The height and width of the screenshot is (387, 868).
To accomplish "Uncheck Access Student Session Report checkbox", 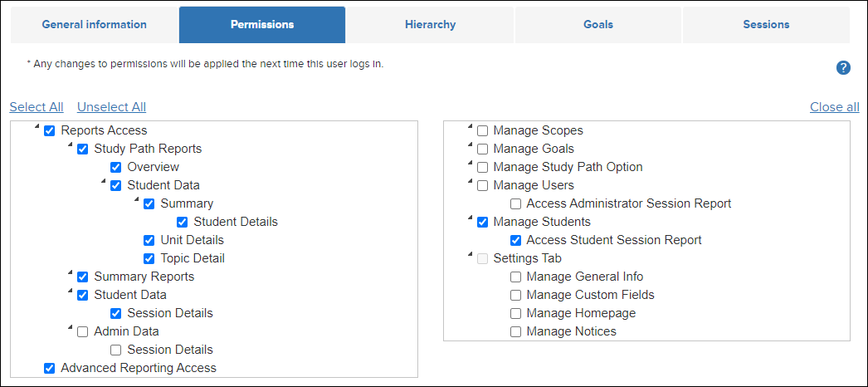I will [515, 240].
